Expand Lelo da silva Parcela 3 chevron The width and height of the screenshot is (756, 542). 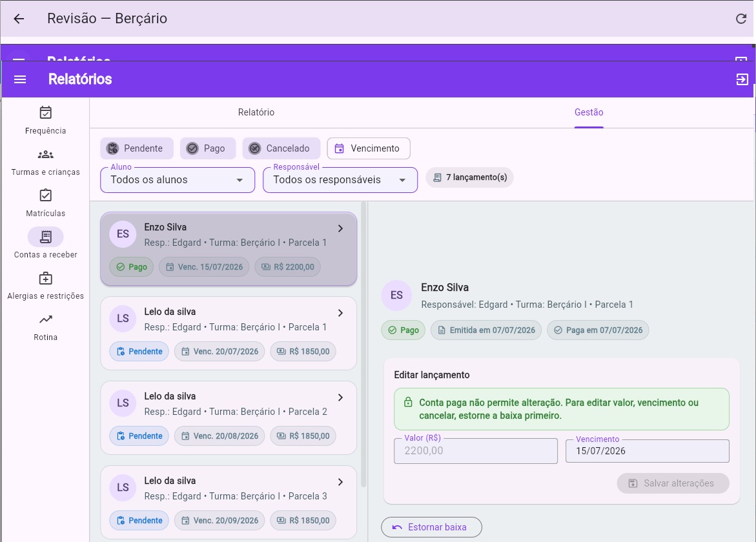coord(340,482)
